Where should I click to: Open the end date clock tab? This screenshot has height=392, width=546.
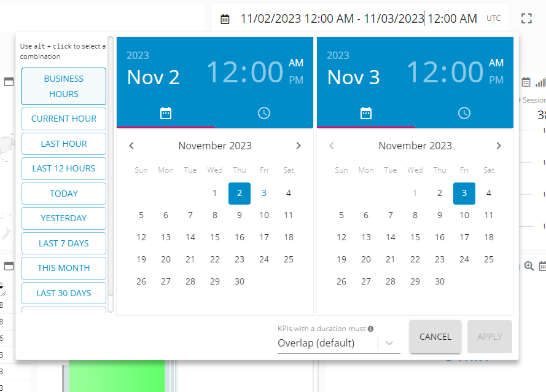coord(464,113)
